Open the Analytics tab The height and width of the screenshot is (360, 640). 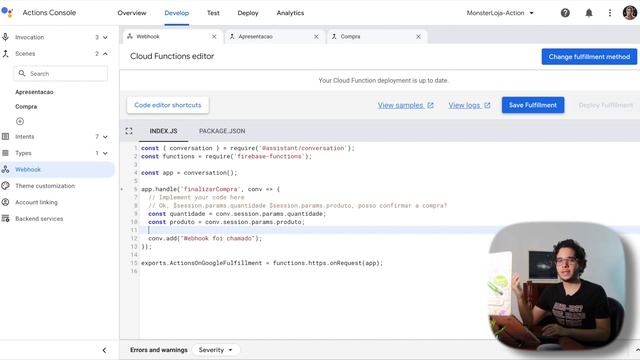pyautogui.click(x=290, y=13)
